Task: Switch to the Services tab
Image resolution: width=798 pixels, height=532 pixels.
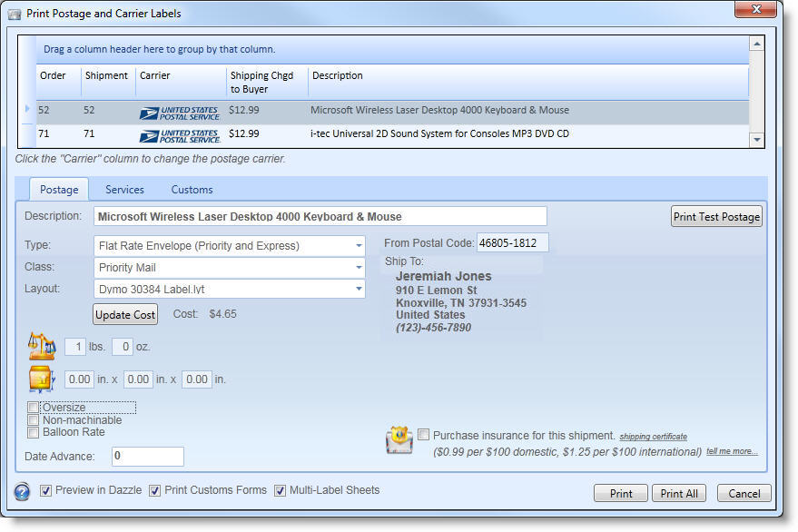Action: coord(124,190)
